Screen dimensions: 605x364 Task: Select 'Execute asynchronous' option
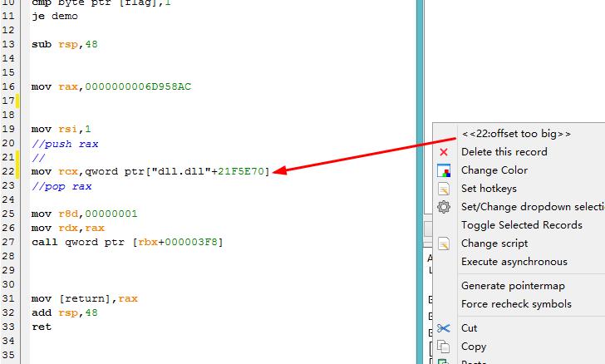[514, 262]
